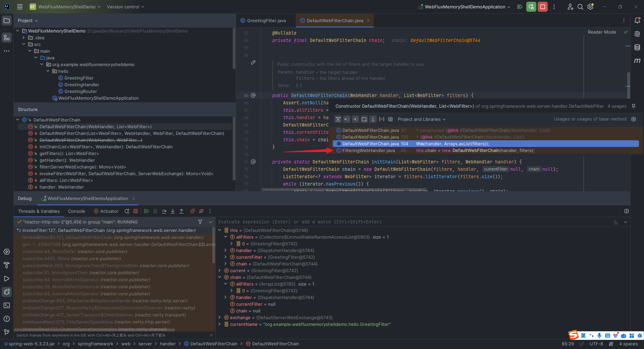Open more debug toolbar options
Screen dimensions: 644x349
[210, 211]
